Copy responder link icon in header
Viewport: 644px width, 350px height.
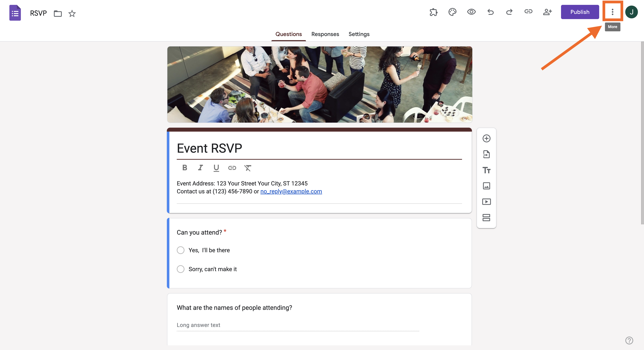pyautogui.click(x=528, y=12)
